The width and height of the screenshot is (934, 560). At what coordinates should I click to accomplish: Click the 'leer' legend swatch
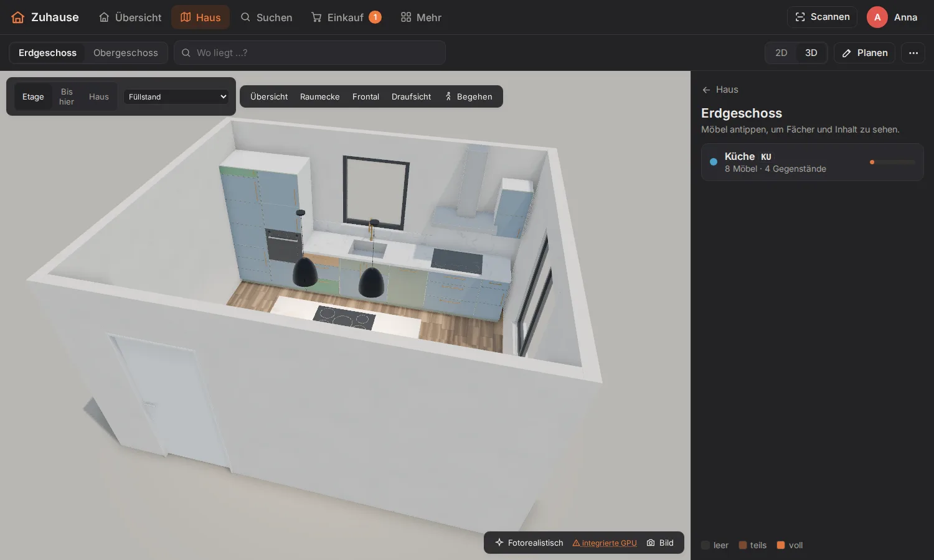point(705,545)
